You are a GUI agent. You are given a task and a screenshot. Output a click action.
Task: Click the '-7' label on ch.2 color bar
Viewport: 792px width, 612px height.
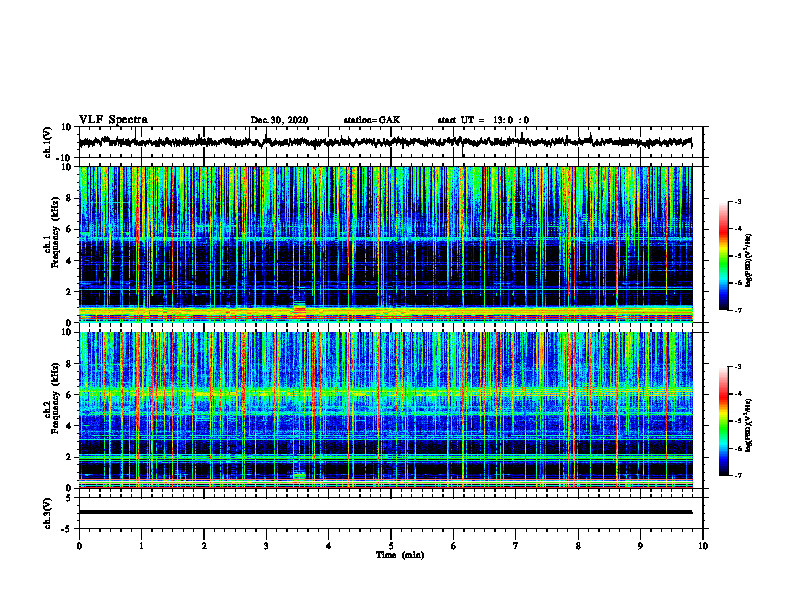pyautogui.click(x=738, y=476)
